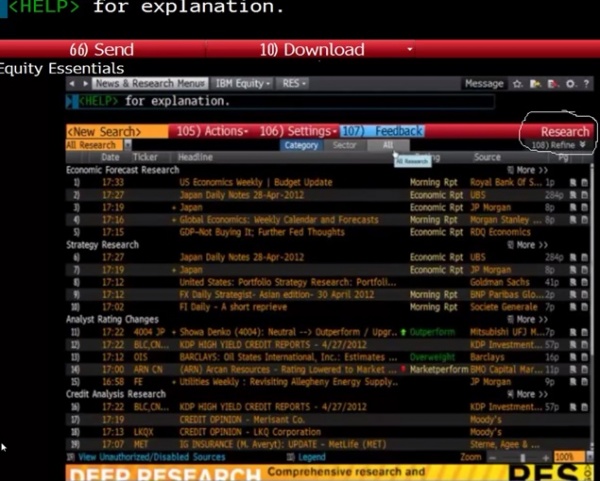Click the document icon with red arrow
The width and height of the screenshot is (600, 481).
coord(553,84)
